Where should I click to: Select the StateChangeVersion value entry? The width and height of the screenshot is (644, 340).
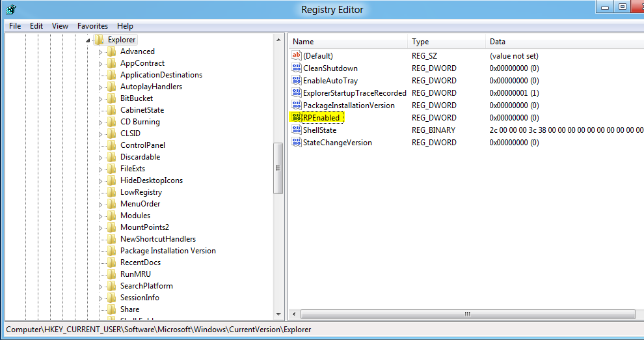click(337, 143)
